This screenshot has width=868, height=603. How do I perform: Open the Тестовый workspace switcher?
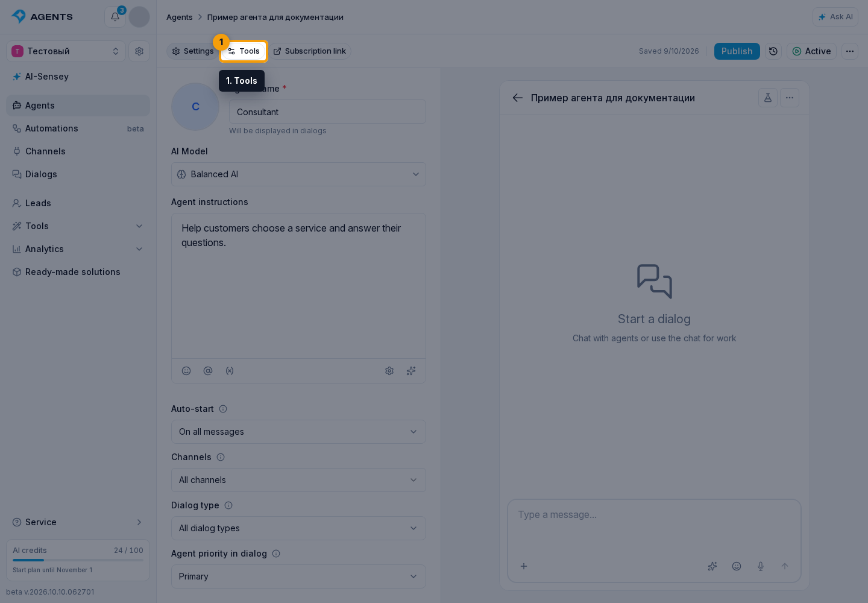[66, 51]
